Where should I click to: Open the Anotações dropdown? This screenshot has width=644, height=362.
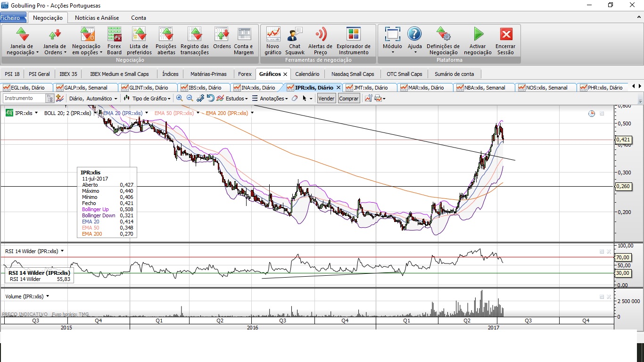pyautogui.click(x=270, y=99)
